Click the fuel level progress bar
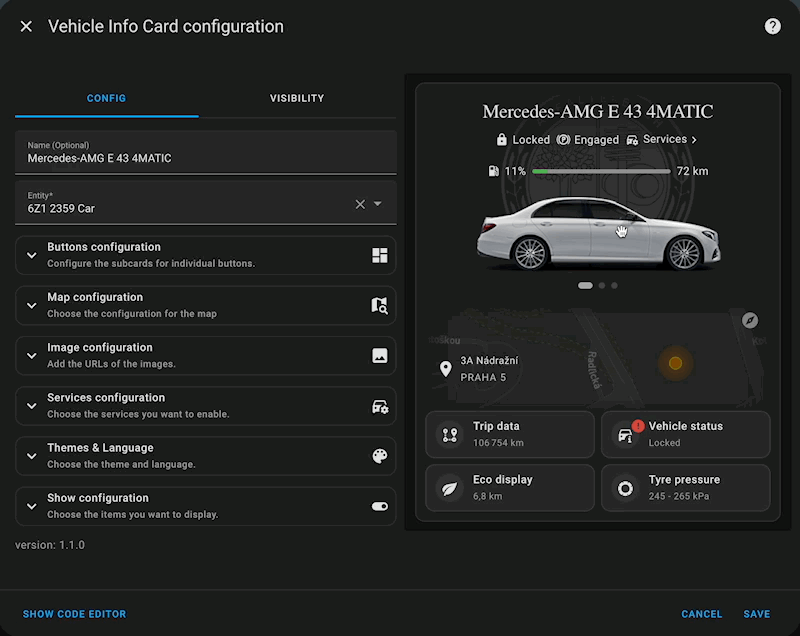 coord(601,171)
